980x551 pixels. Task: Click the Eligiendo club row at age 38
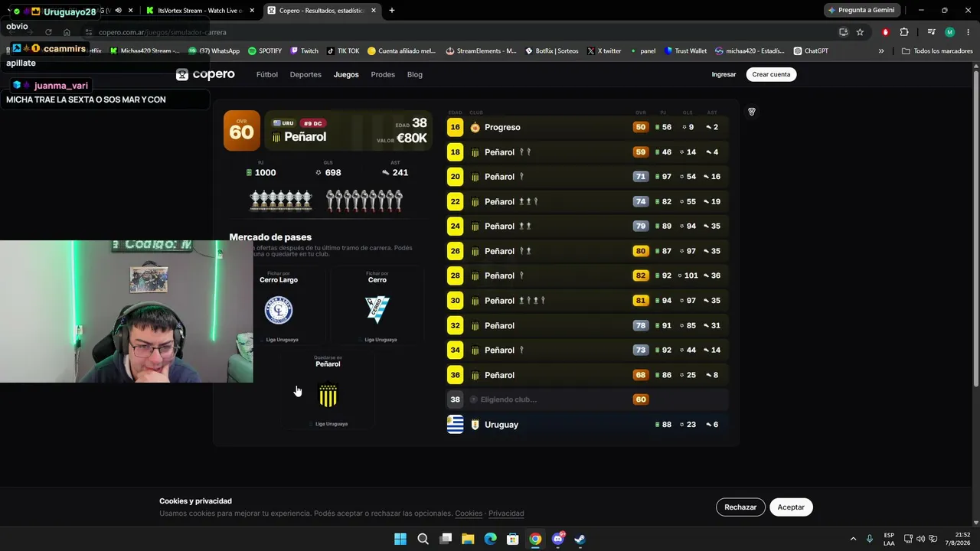586,399
